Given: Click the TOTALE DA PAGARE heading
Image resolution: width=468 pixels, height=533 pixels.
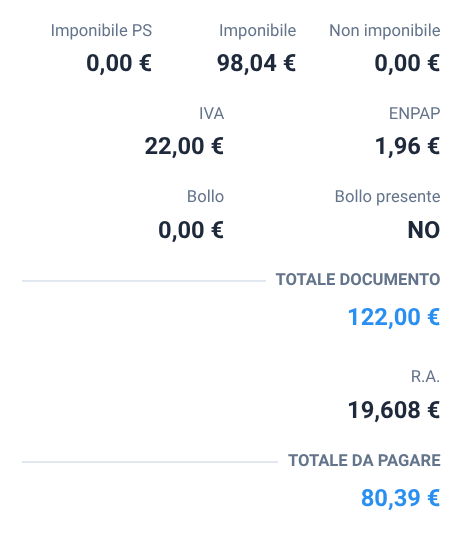Looking at the screenshot, I should [364, 461].
